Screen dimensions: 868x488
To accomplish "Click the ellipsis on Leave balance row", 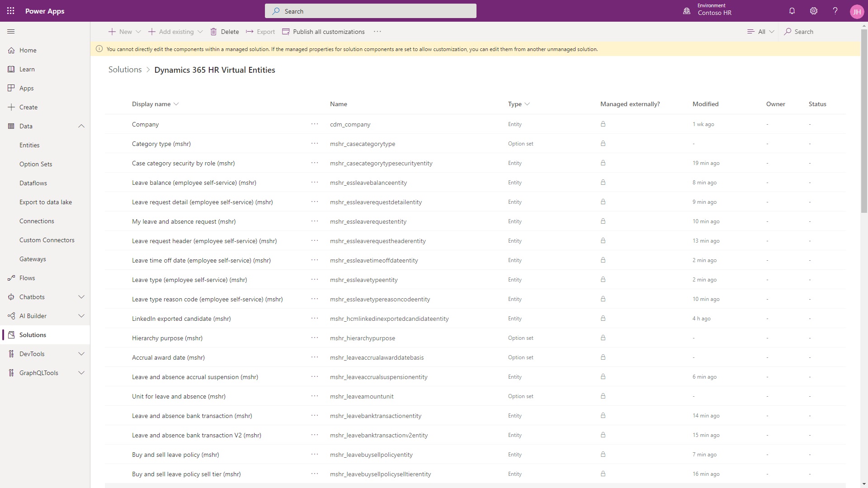I will 314,183.
